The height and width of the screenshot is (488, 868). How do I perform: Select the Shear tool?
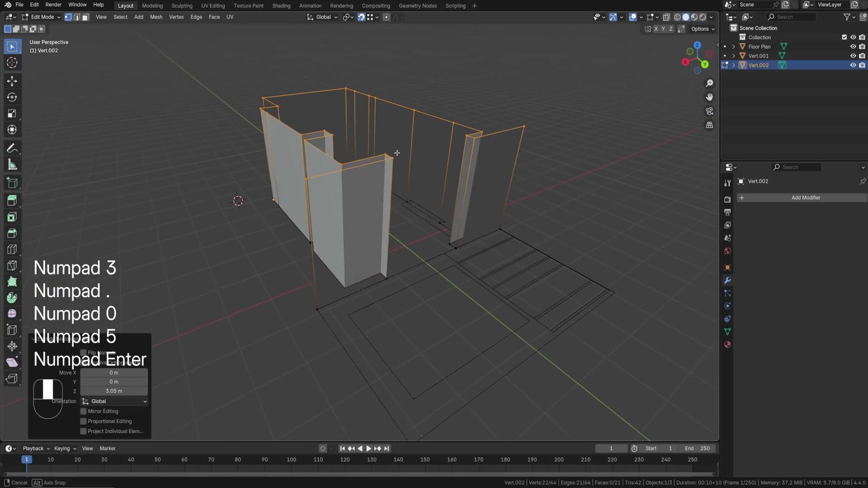point(12,363)
